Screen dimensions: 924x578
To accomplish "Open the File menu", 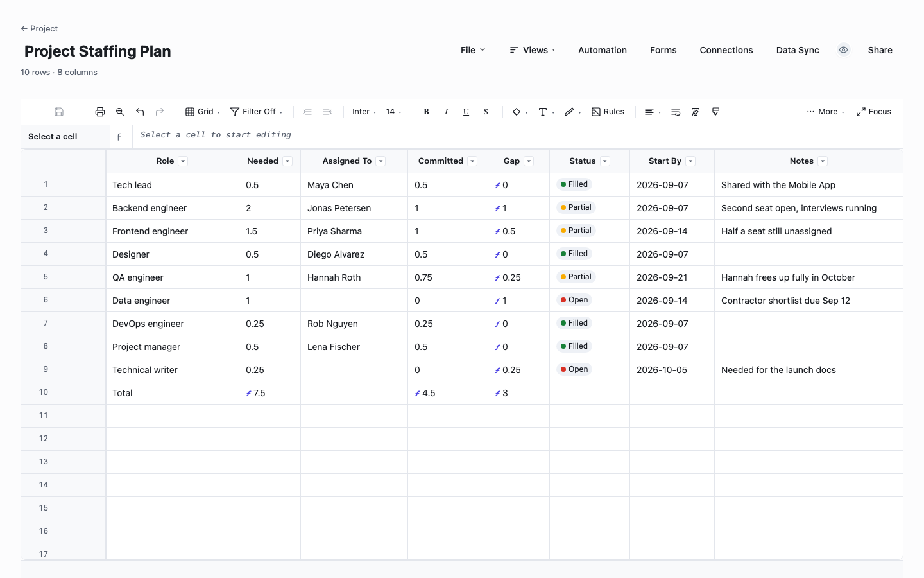I will [x=473, y=50].
